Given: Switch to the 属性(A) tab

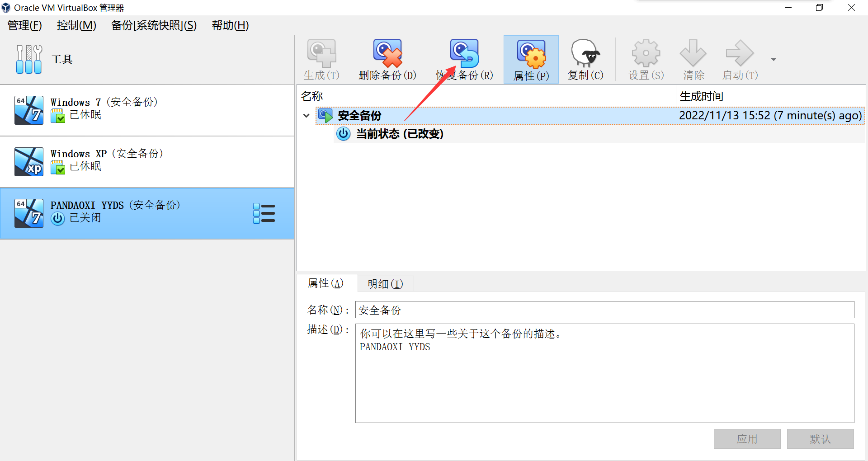Looking at the screenshot, I should (326, 283).
